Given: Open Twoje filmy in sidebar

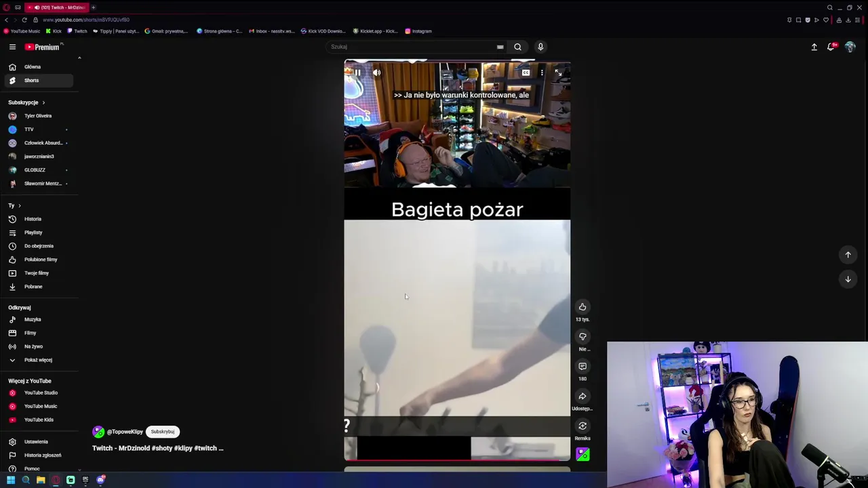Looking at the screenshot, I should [x=39, y=273].
